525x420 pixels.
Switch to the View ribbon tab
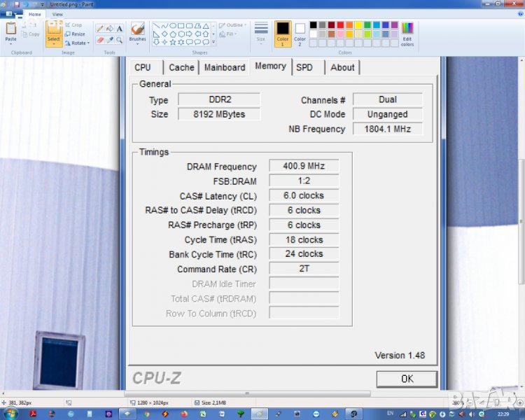coord(57,14)
